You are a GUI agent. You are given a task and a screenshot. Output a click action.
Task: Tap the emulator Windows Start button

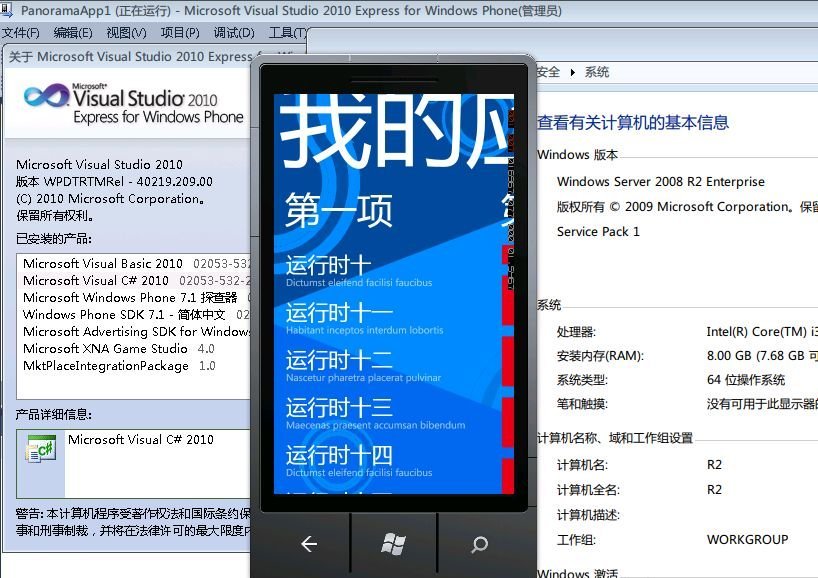click(393, 544)
